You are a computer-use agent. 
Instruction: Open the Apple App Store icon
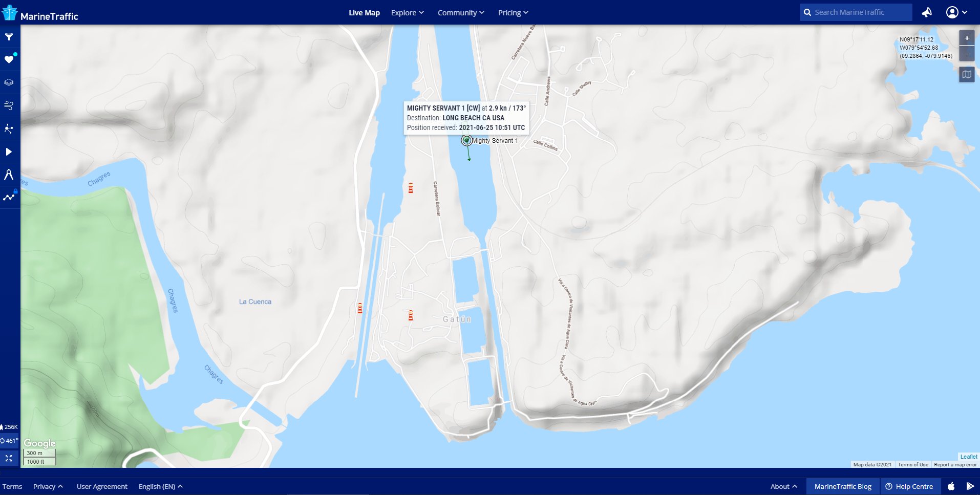(x=951, y=486)
